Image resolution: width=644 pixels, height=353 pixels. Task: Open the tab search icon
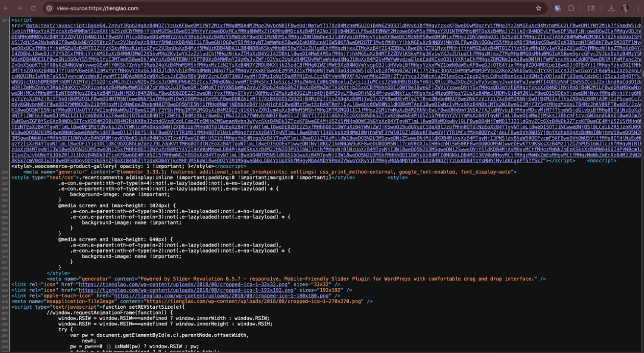tap(592, 8)
